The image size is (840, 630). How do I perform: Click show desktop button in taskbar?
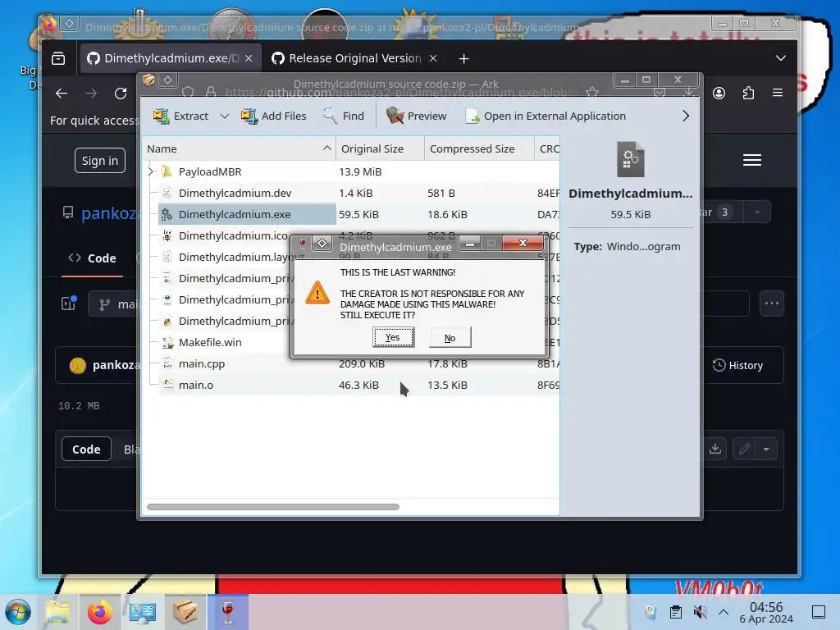(x=819, y=612)
